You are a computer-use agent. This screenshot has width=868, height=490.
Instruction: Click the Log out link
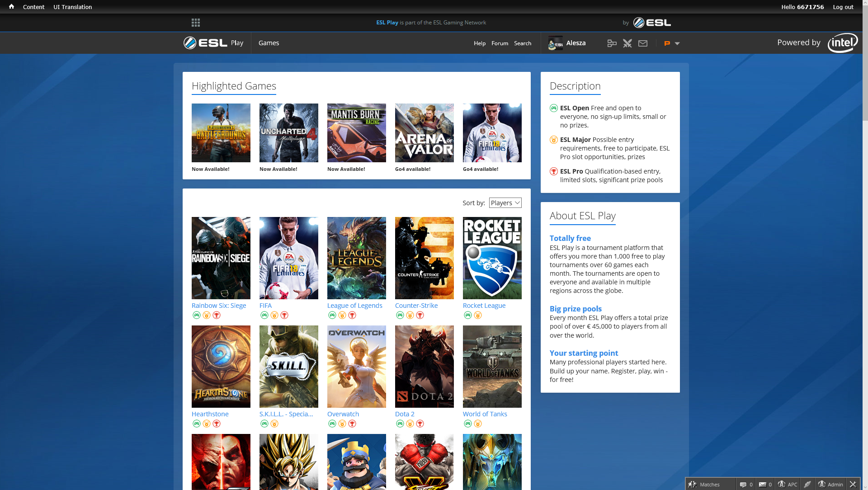tap(843, 7)
